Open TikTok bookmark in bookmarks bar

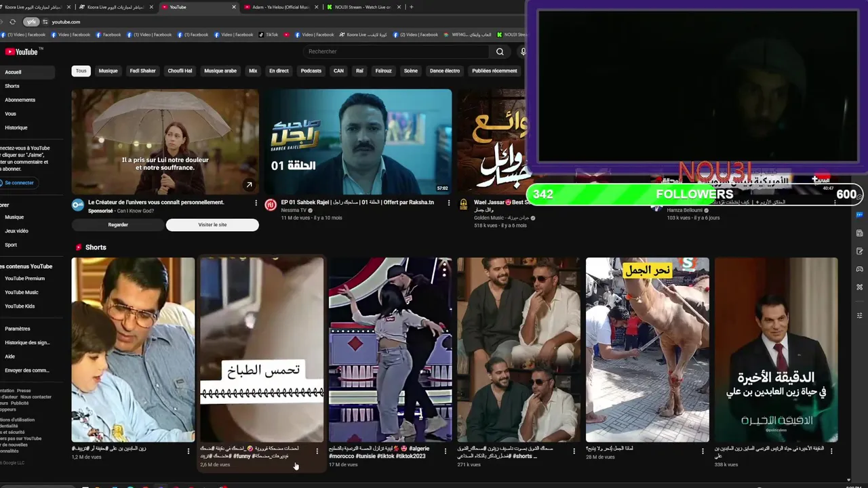pyautogui.click(x=268, y=35)
